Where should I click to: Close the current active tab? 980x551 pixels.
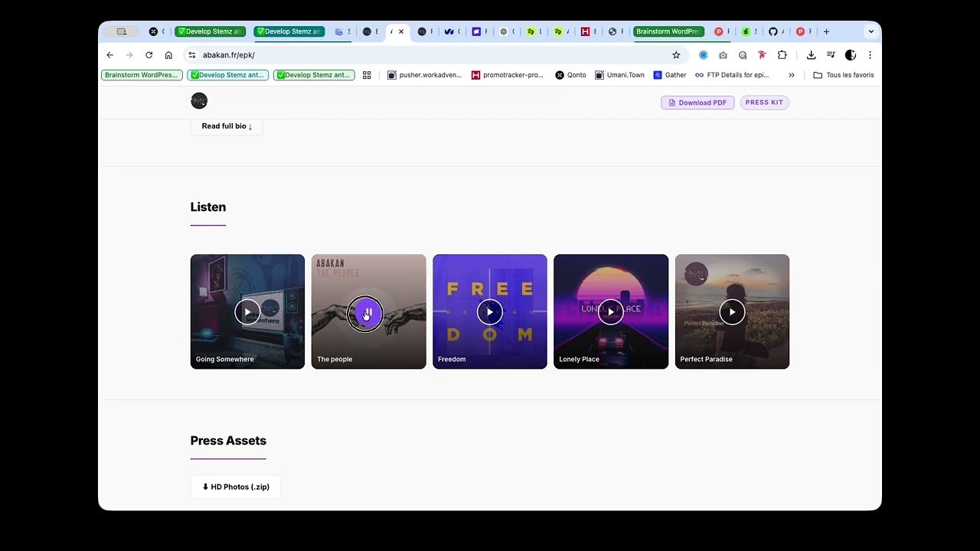click(x=400, y=31)
